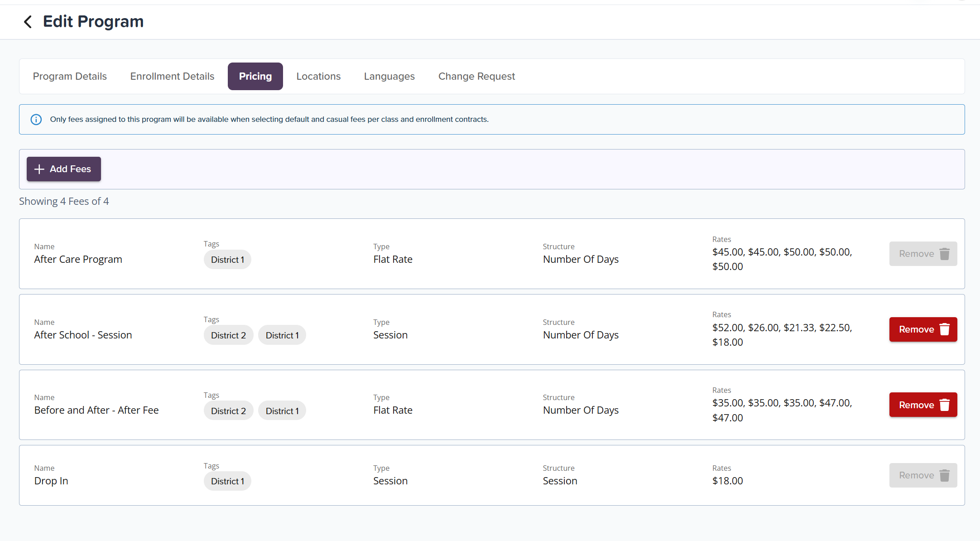
Task: Select Before and After - After Fee name
Action: pos(96,410)
